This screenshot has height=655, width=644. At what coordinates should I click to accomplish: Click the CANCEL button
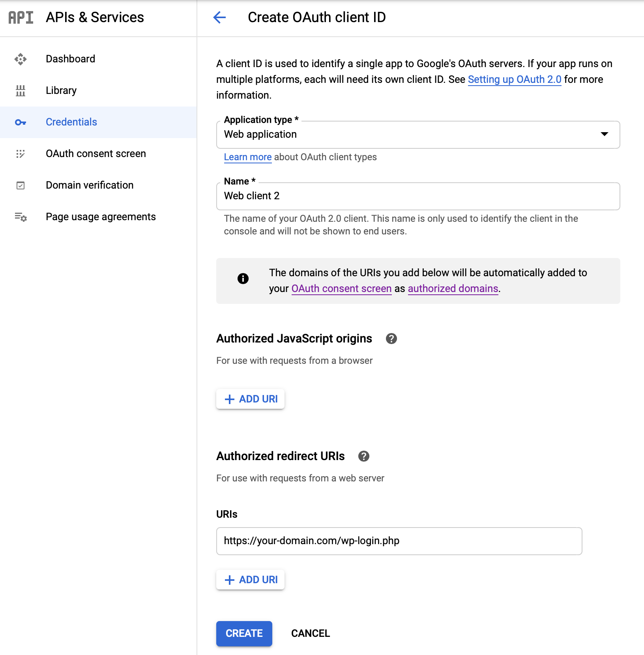pyautogui.click(x=311, y=633)
